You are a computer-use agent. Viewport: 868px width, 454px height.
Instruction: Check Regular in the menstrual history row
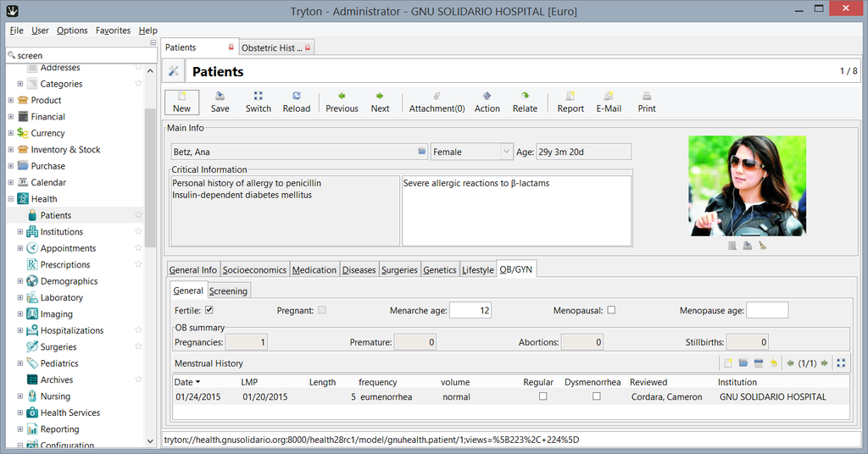542,396
